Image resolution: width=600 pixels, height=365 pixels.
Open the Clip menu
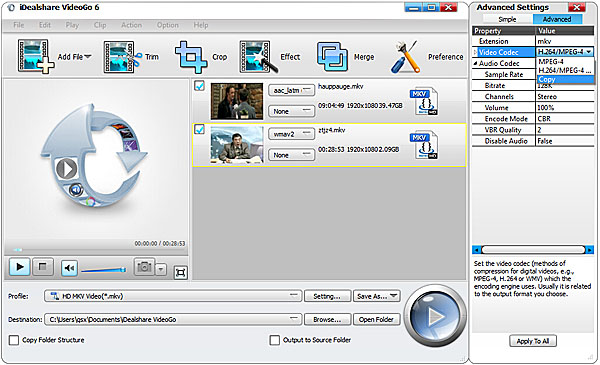point(100,25)
